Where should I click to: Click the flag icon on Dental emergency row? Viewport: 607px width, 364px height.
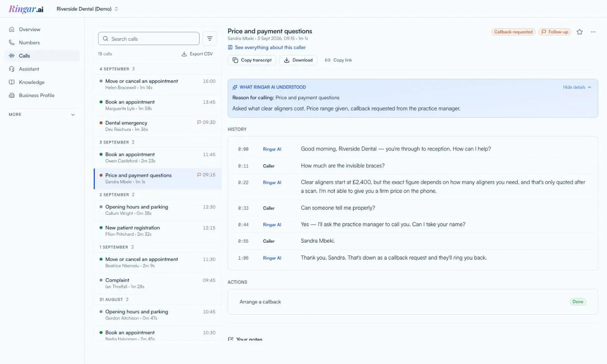(199, 122)
